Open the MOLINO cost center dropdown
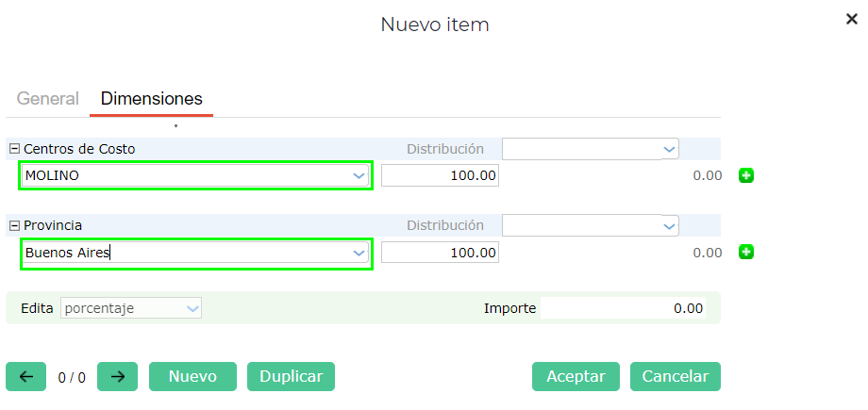 click(x=359, y=175)
